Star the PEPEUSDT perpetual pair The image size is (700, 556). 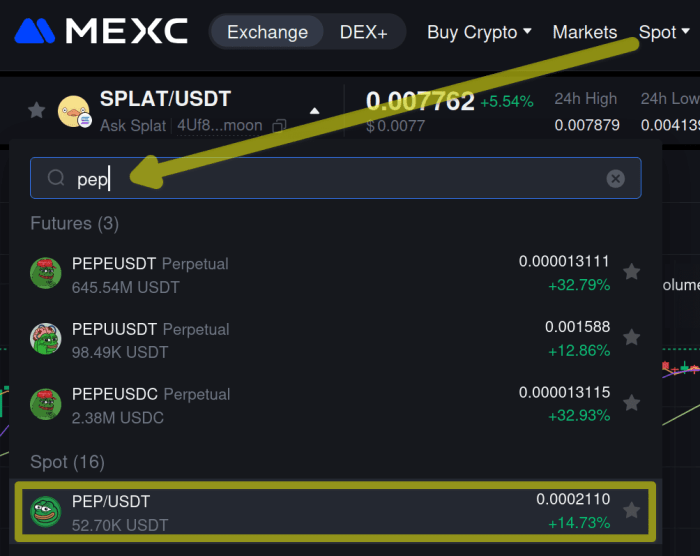point(631,272)
